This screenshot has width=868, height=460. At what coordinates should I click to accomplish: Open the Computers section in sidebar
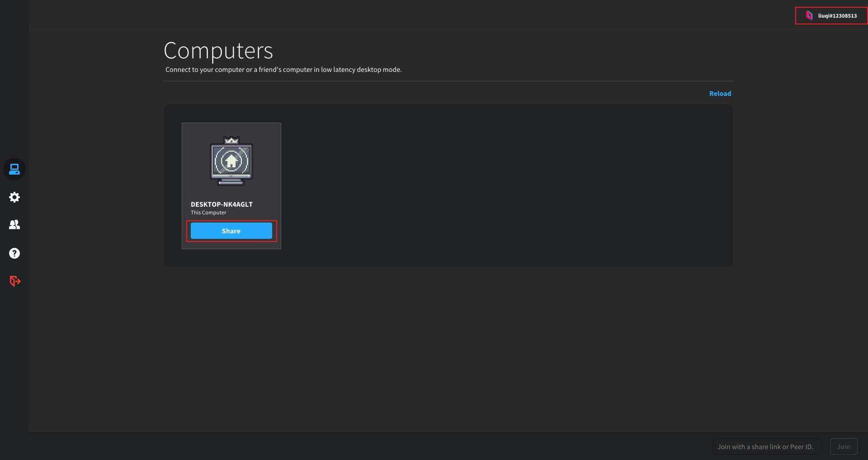click(14, 169)
